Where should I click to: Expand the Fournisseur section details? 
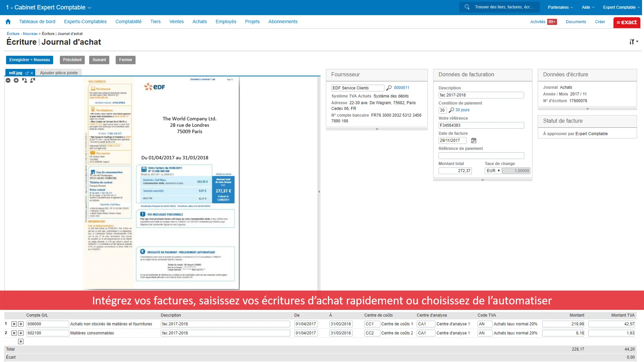click(x=377, y=129)
